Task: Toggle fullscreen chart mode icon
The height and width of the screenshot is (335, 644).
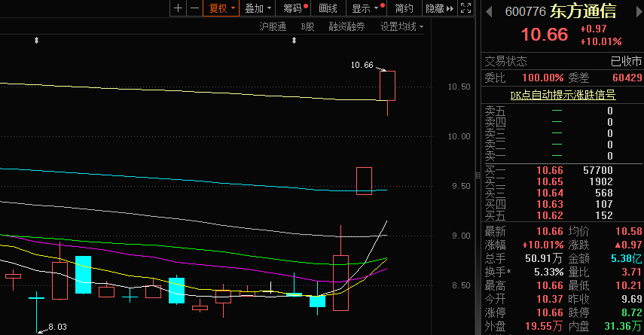Action: 466,8
